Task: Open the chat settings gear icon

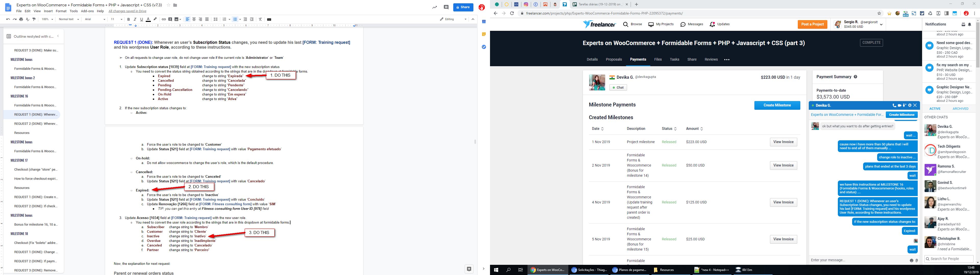Action: pos(910,106)
